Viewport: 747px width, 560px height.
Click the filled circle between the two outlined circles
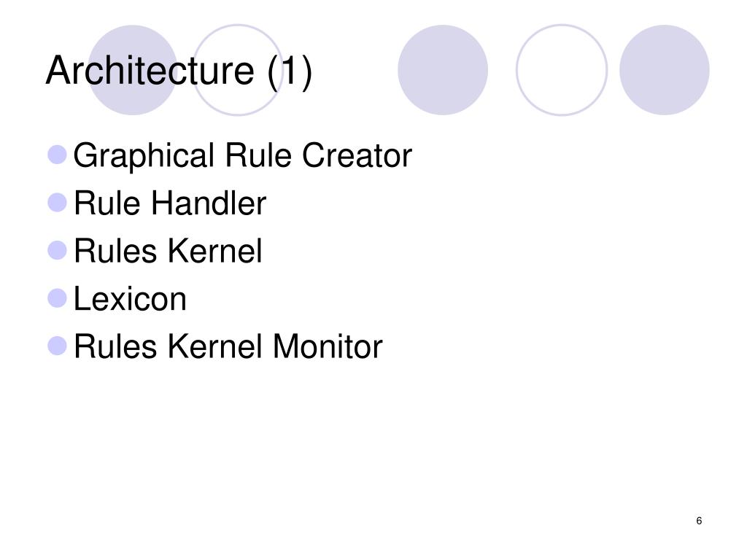(x=443, y=70)
